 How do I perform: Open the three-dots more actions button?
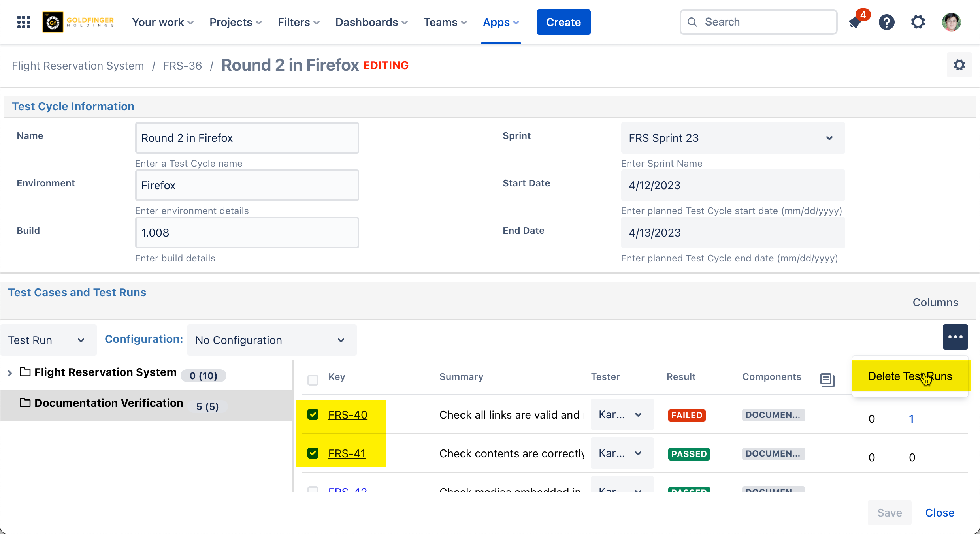955,337
